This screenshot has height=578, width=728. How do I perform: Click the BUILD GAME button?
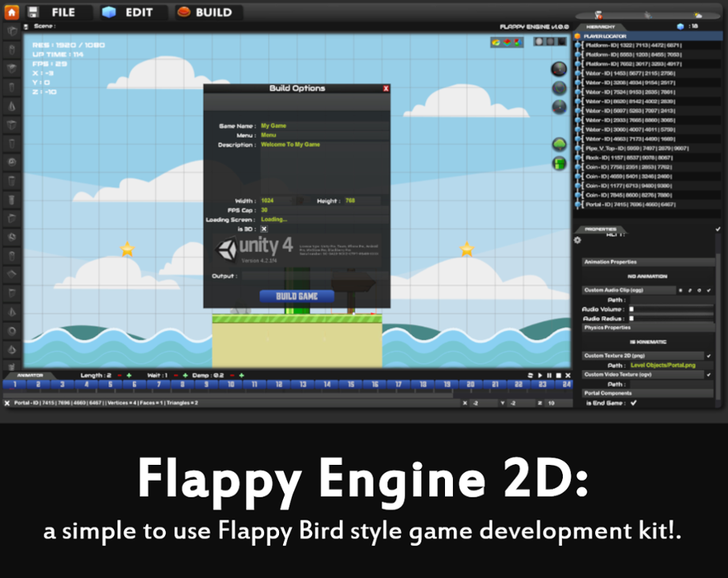point(296,297)
